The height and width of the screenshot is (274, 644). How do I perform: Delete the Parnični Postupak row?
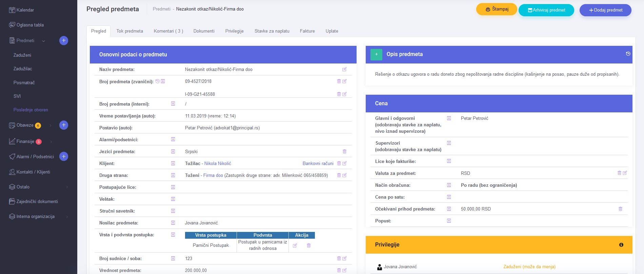(309, 245)
